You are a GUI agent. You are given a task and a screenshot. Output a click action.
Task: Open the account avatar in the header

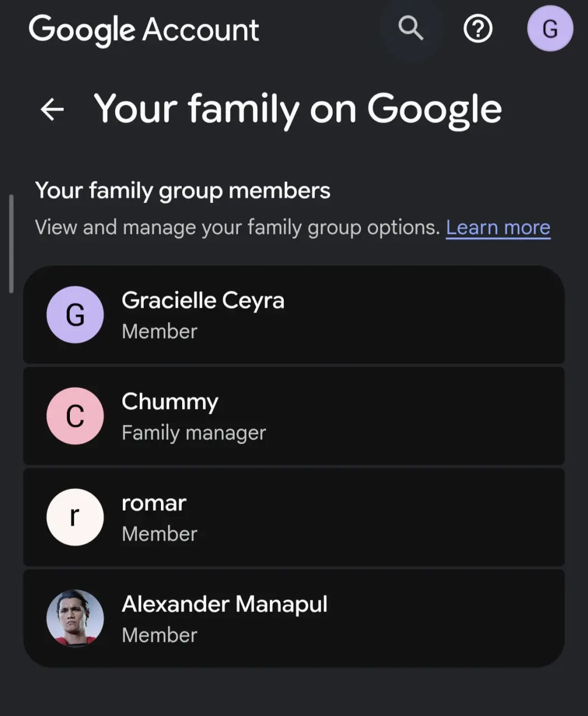(x=550, y=29)
